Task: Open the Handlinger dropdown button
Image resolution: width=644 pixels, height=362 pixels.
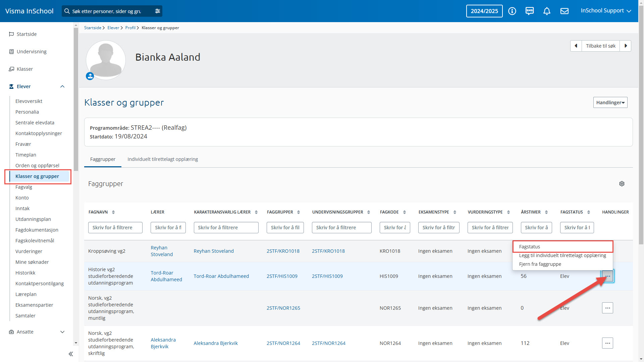Action: [610, 103]
